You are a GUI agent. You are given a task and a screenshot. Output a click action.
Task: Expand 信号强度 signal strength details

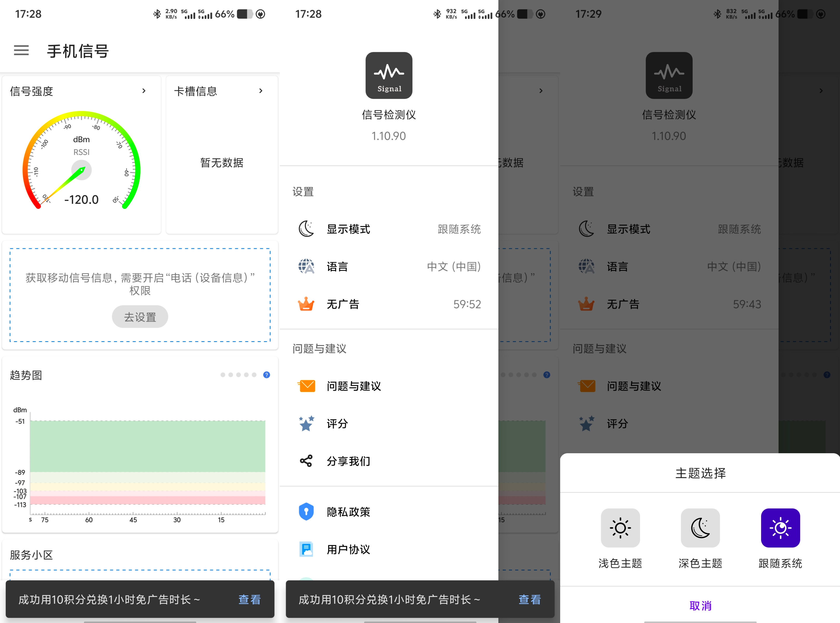[144, 91]
